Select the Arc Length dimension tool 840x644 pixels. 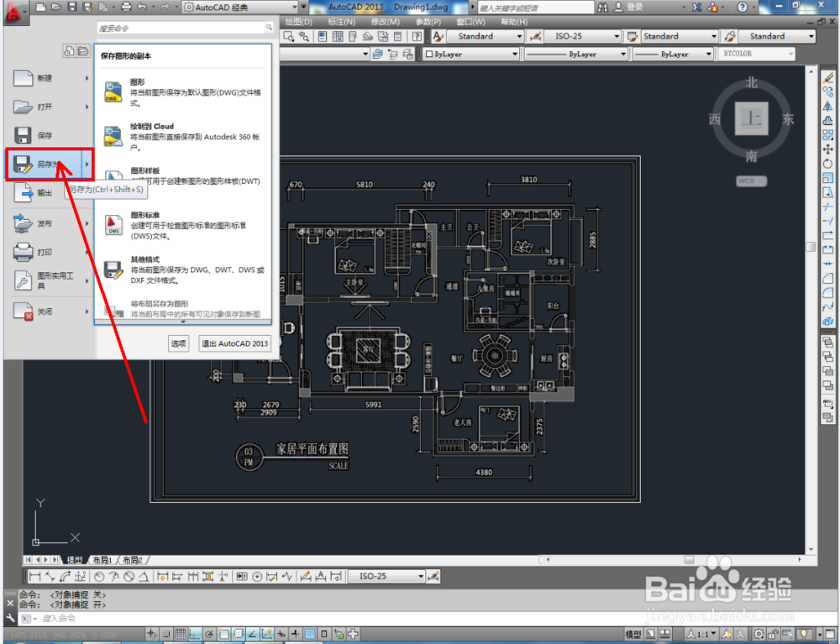point(66,577)
